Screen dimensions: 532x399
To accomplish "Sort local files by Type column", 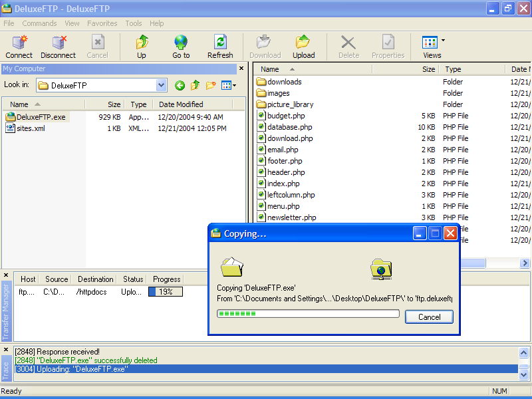I will (138, 104).
